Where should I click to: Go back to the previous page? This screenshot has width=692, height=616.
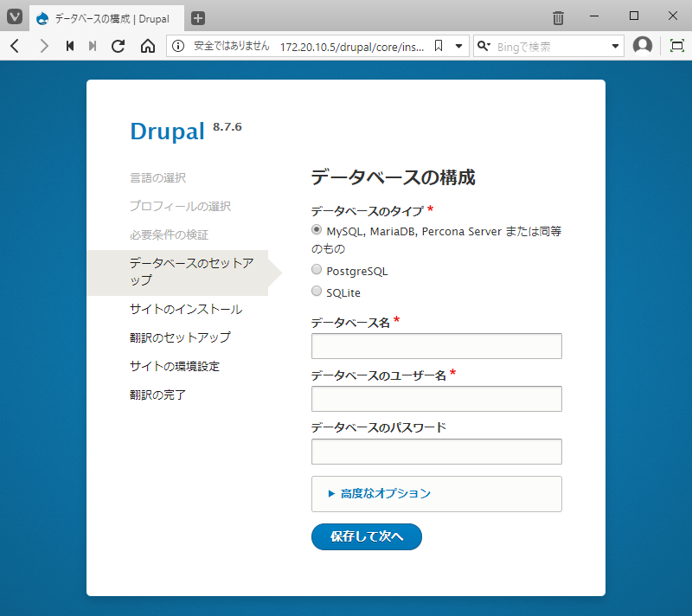(x=15, y=46)
